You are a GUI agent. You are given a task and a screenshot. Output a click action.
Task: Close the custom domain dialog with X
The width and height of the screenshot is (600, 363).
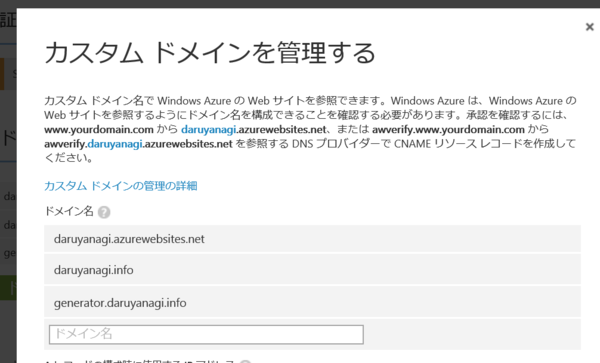(x=589, y=27)
